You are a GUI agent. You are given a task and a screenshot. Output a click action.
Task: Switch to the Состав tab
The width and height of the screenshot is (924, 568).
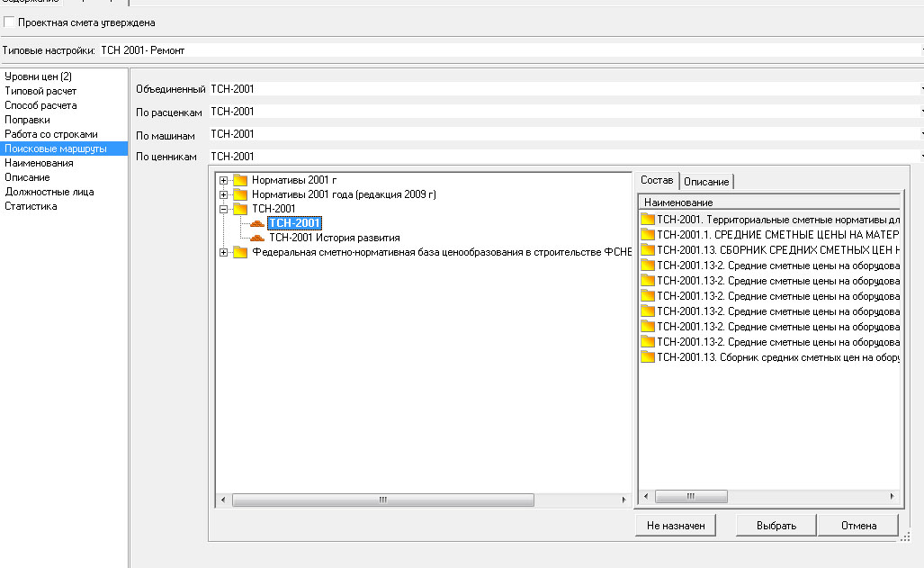tap(657, 181)
